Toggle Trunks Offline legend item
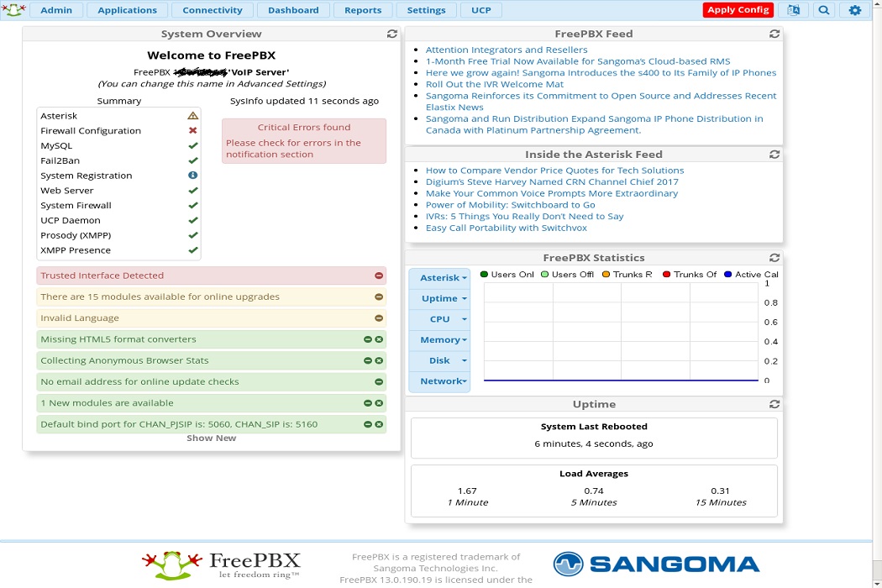The width and height of the screenshot is (882, 588). (689, 275)
